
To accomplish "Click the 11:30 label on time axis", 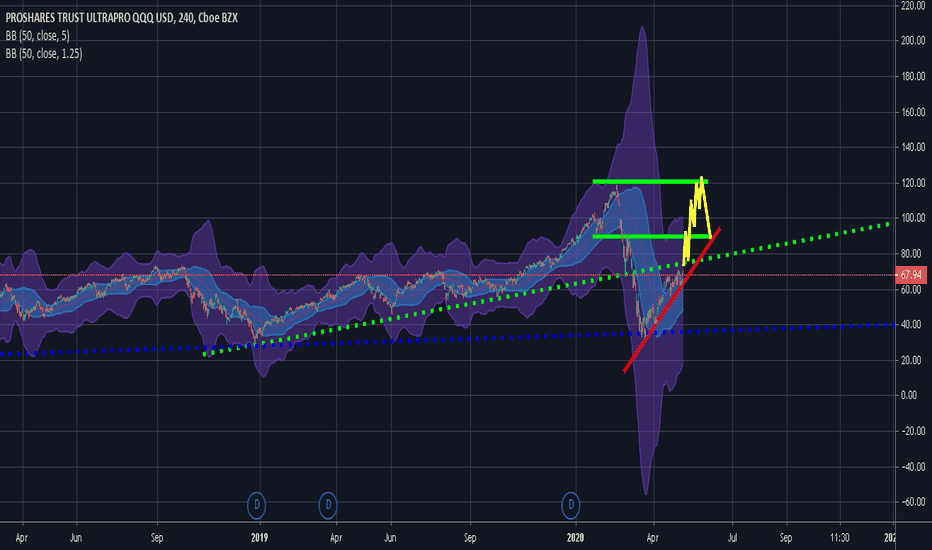I will 839,538.
